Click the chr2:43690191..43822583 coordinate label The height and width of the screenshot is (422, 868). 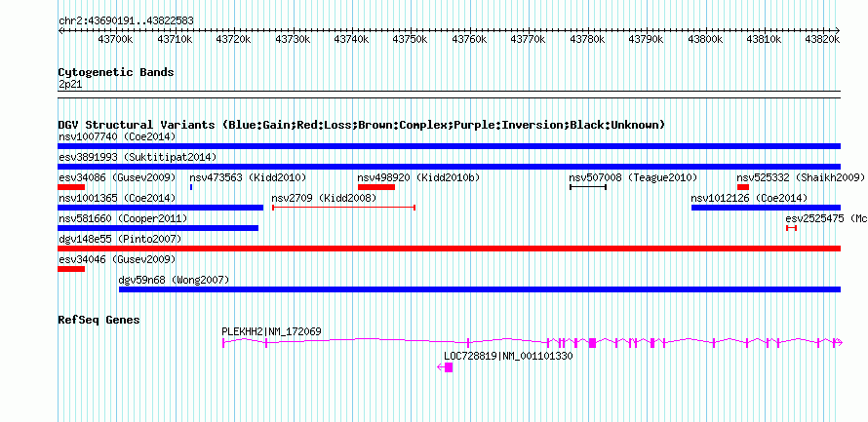pos(126,20)
